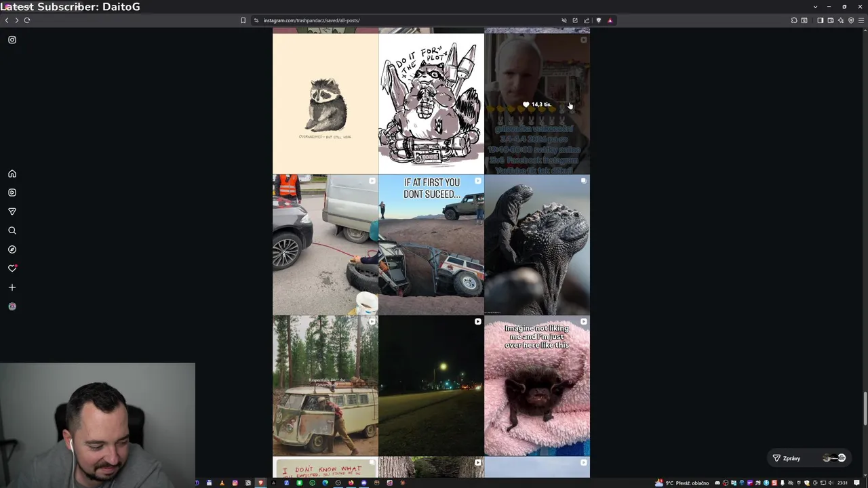This screenshot has width=868, height=488.
Task: Click the browser forward arrow
Action: [x=17, y=20]
